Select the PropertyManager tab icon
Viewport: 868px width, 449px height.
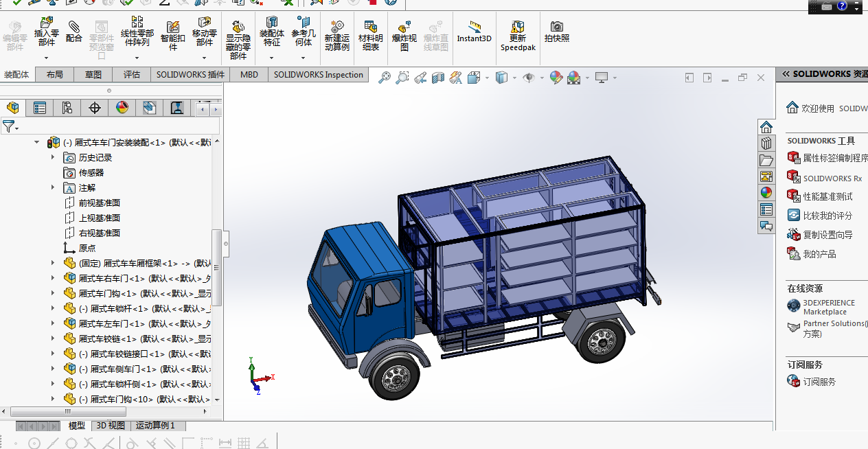pyautogui.click(x=40, y=108)
